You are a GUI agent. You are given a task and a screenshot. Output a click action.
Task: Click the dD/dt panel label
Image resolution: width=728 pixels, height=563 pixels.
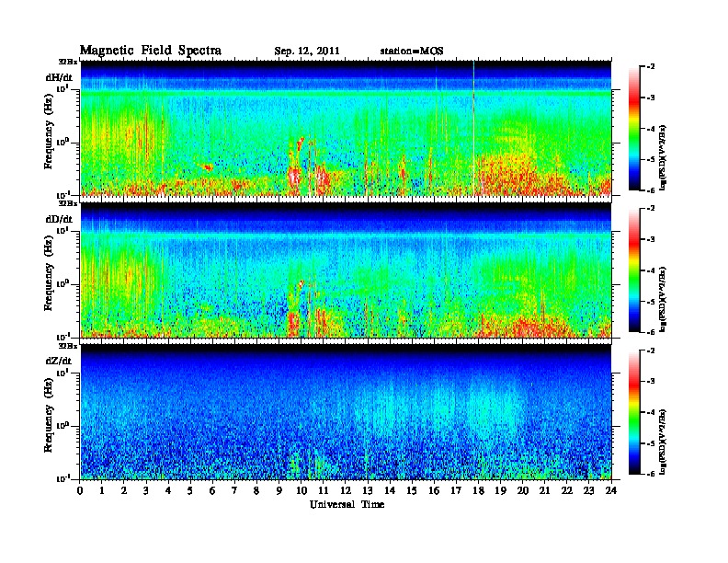pyautogui.click(x=59, y=219)
